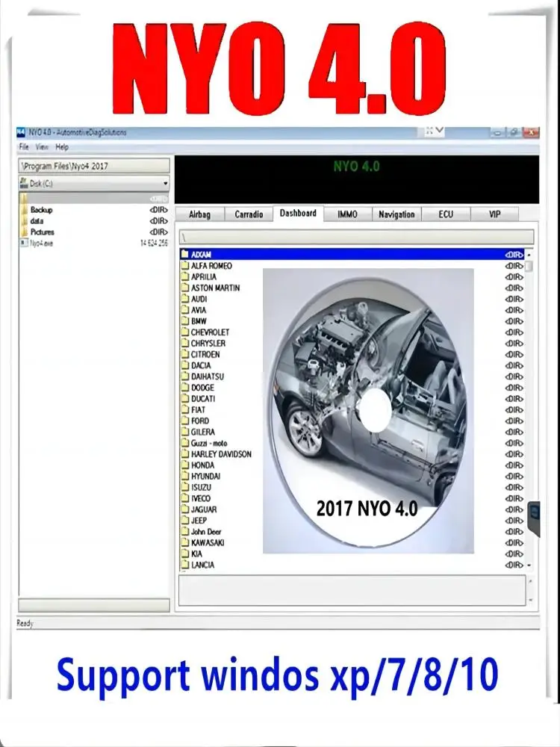Click the DODGE folder icon
This screenshot has width=560, height=747.
point(185,387)
